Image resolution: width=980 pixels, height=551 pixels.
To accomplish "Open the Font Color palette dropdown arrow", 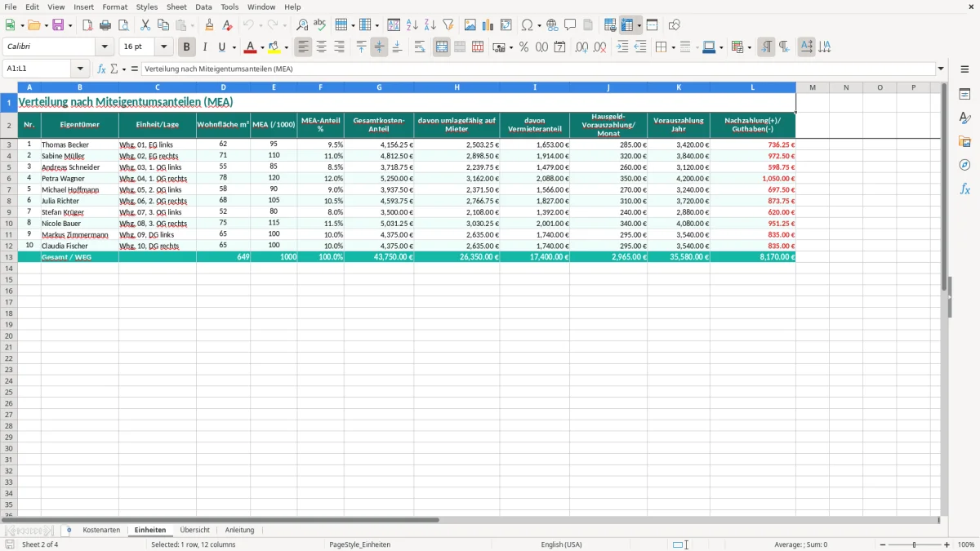I will point(261,47).
